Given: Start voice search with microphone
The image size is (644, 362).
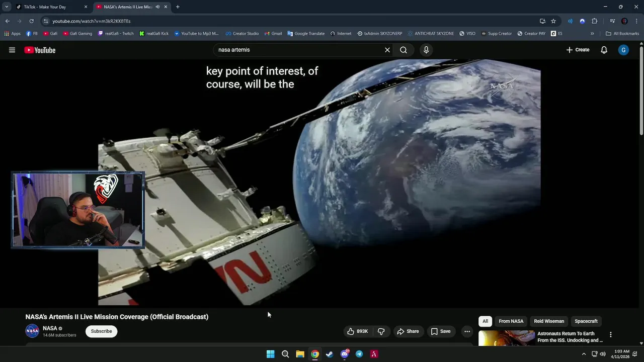Looking at the screenshot, I should point(426,50).
